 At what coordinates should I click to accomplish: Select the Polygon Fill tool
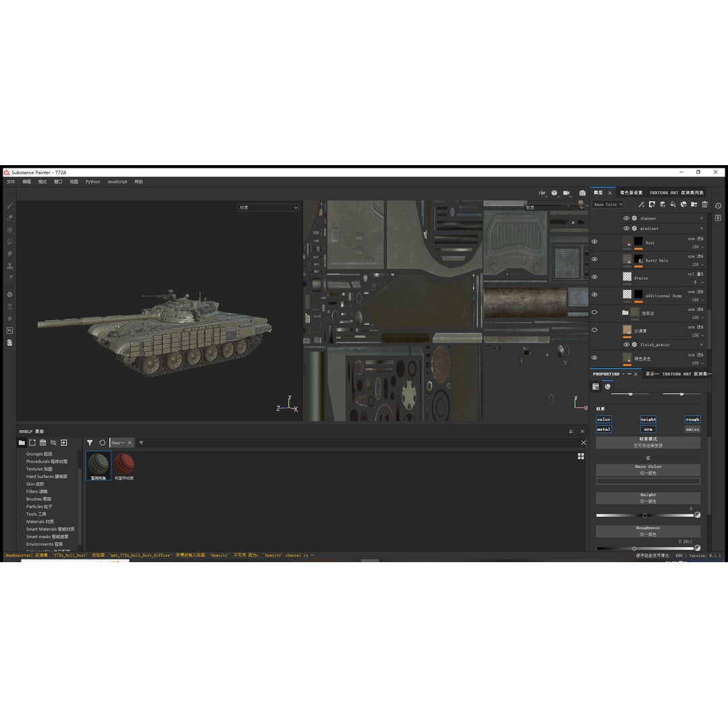[x=9, y=242]
